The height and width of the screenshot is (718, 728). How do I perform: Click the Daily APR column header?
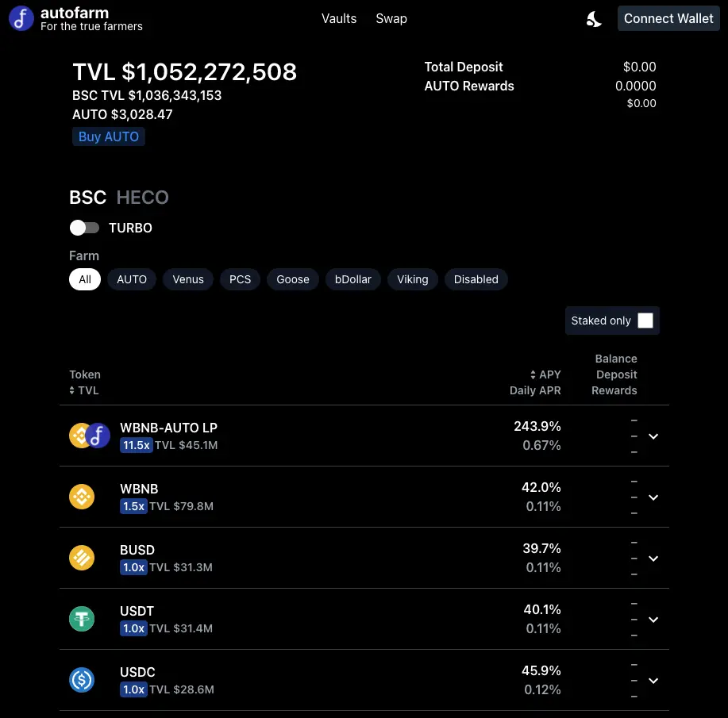535,390
